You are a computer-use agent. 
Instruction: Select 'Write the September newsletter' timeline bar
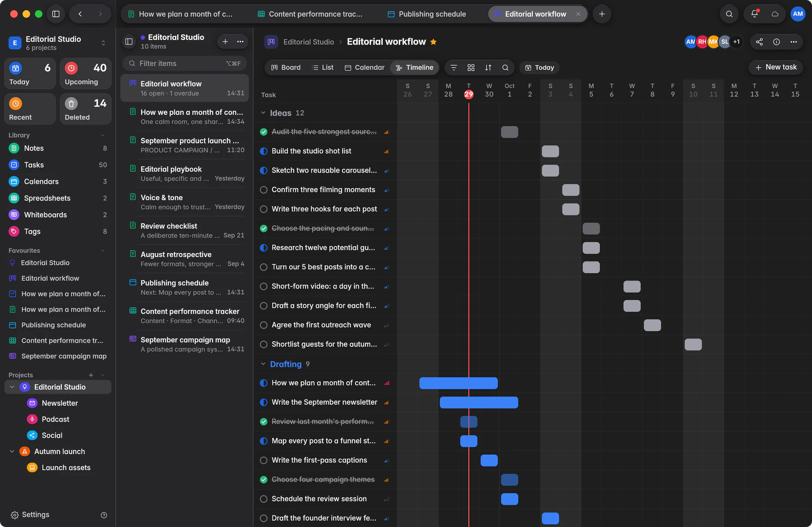click(479, 403)
